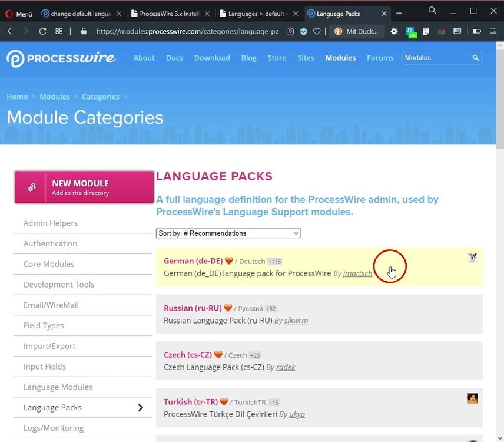The height and width of the screenshot is (442, 504).
Task: Open the German (de-DE) language pack link
Action: (193, 261)
